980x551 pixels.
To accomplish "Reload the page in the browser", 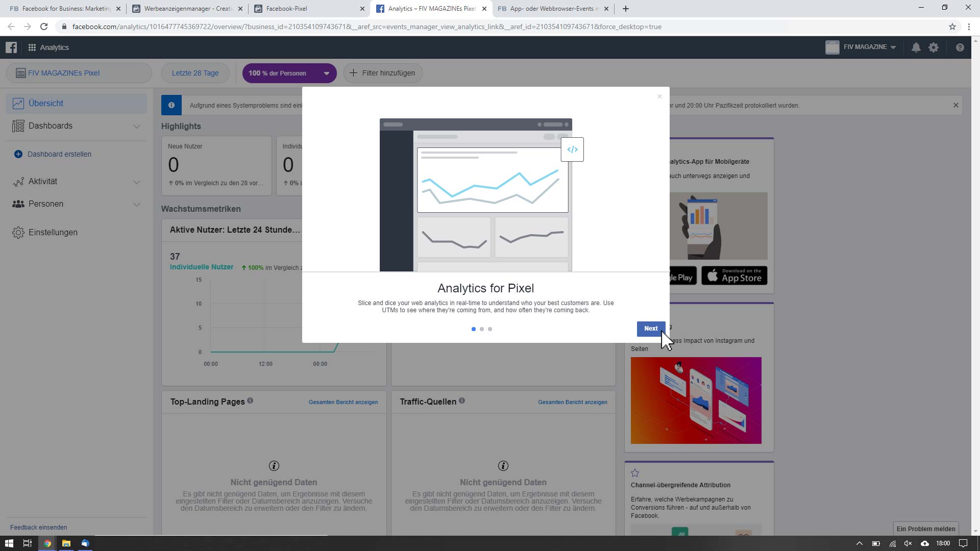I will click(44, 27).
